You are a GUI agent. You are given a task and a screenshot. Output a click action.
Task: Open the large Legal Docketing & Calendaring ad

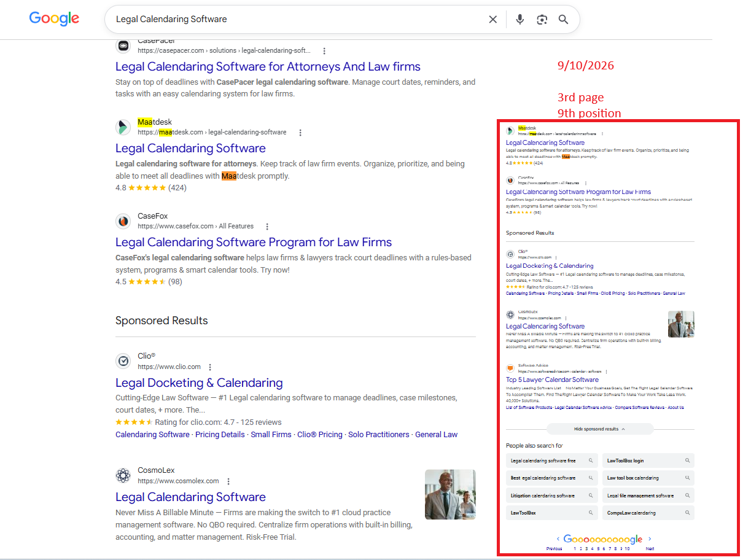click(x=199, y=383)
